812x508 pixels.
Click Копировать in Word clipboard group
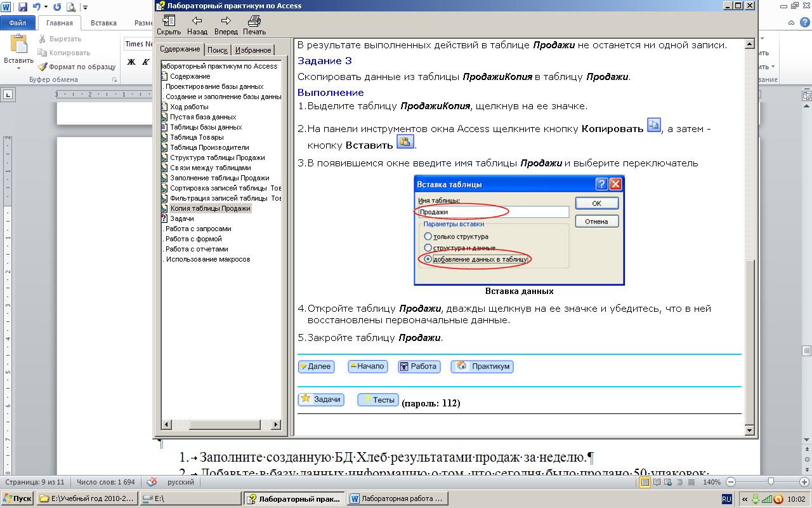coord(64,53)
